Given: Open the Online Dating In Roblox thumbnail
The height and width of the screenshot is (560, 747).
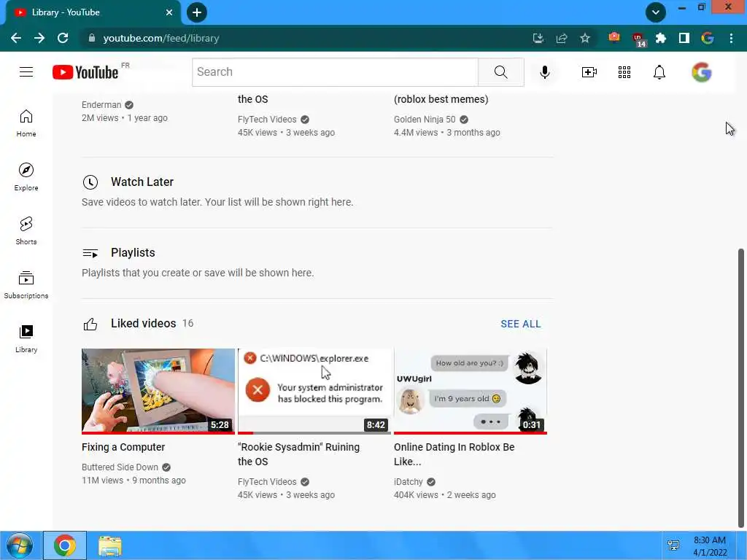Looking at the screenshot, I should [471, 392].
